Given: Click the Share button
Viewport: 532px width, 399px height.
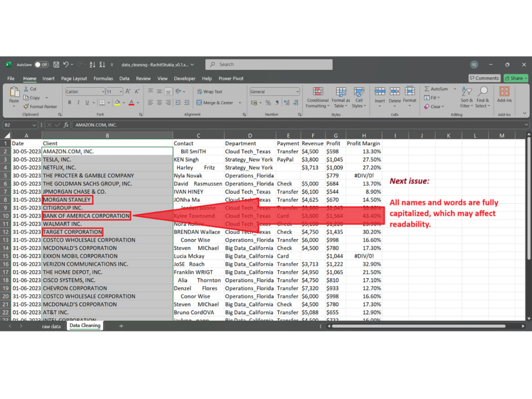Looking at the screenshot, I should (x=516, y=78).
